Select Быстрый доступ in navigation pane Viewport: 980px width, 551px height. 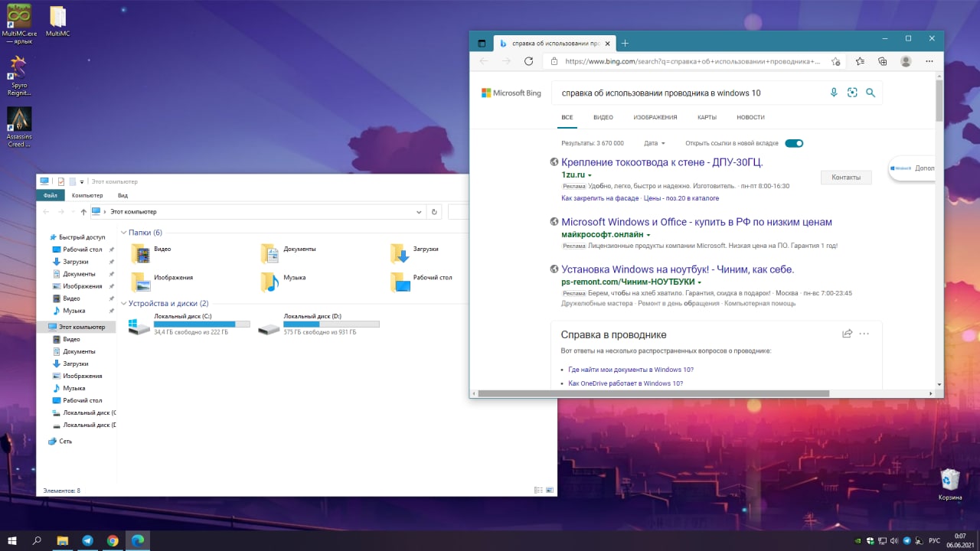(x=77, y=237)
